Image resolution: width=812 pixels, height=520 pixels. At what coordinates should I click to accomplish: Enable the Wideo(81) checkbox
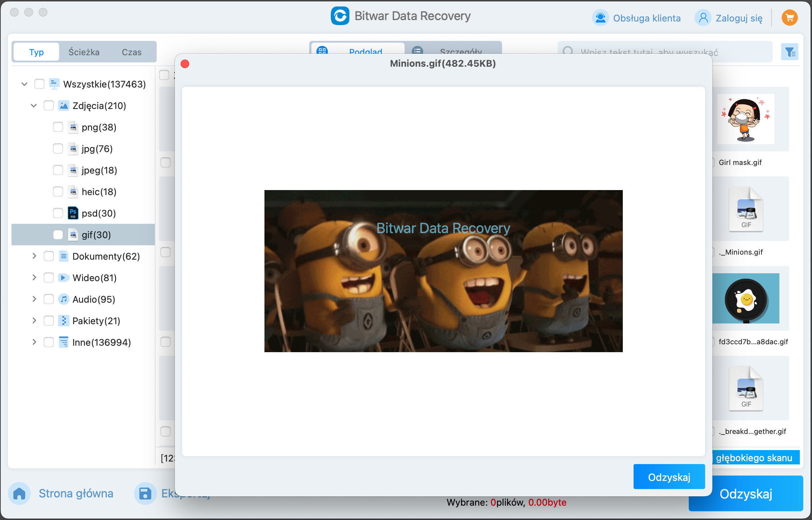49,278
